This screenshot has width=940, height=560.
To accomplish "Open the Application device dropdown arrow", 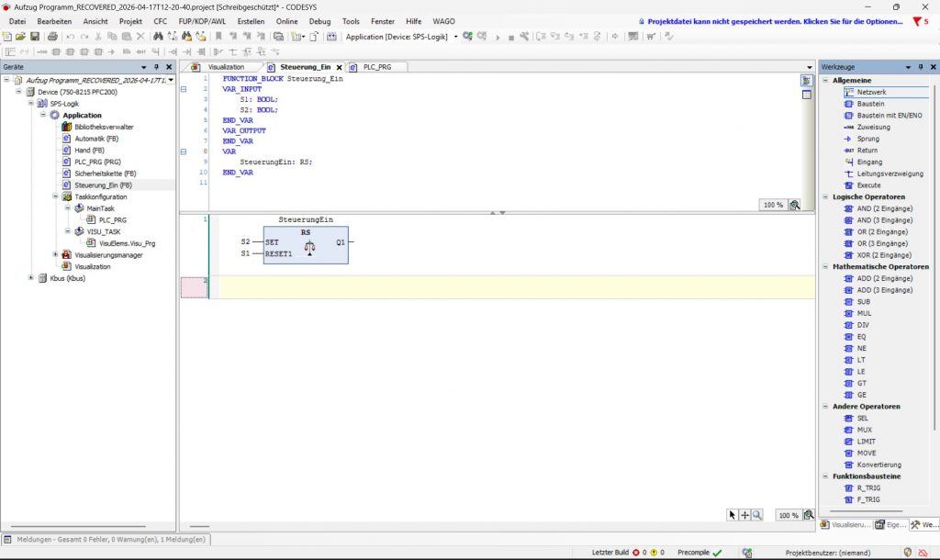I will (x=455, y=37).
